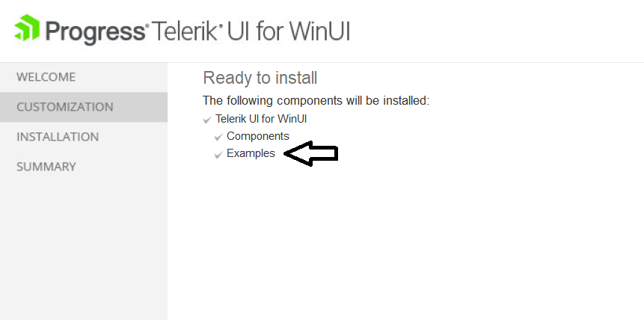The image size is (644, 320).
Task: Click the green Progress logo icon
Action: [27, 28]
